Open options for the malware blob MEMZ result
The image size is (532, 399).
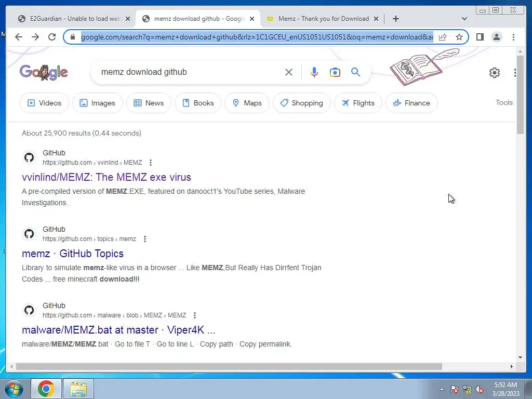click(195, 315)
